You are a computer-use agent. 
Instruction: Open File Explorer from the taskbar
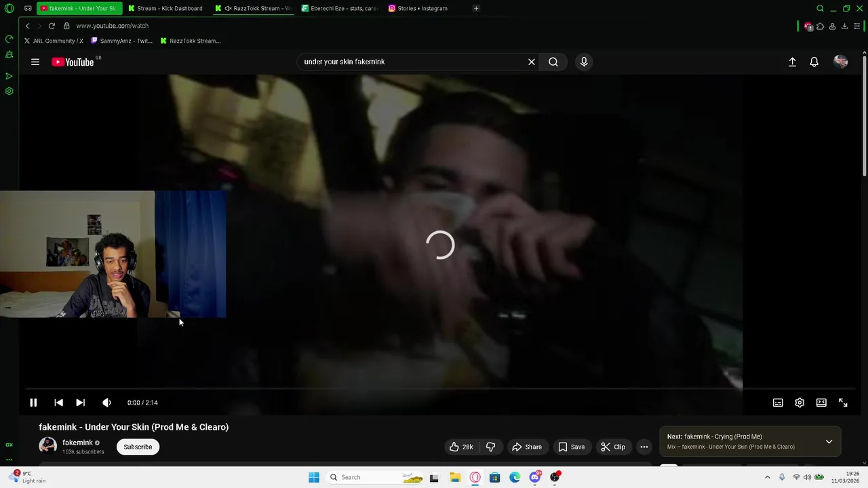[455, 477]
